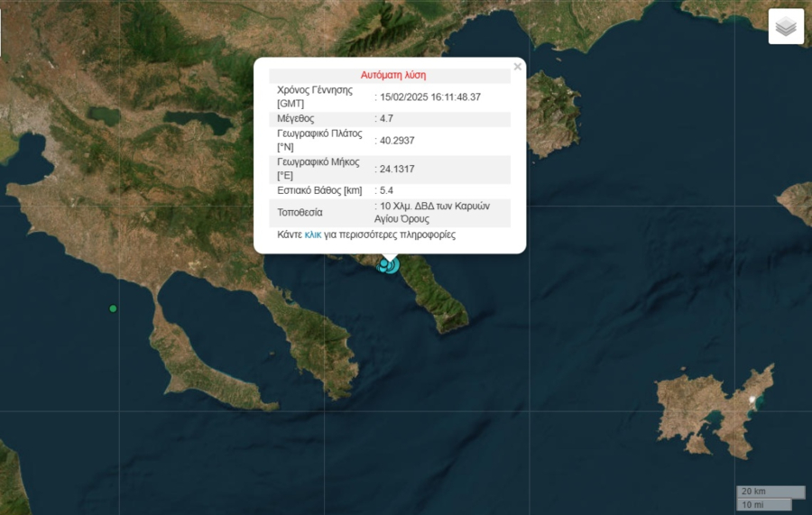Click the 'Μέγεθος' row label

(298, 118)
